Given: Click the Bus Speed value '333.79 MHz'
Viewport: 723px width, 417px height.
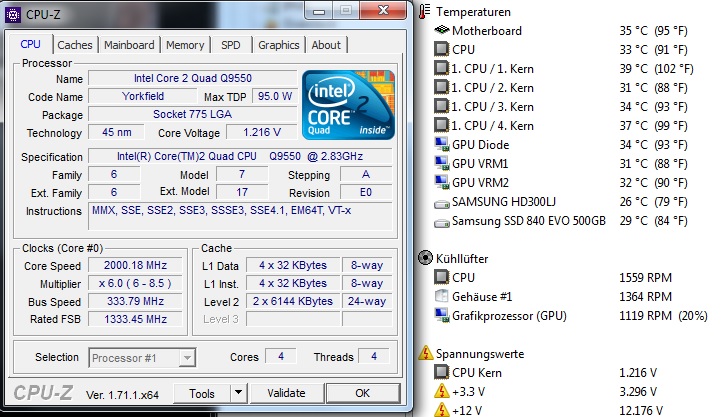Looking at the screenshot, I should [x=136, y=301].
